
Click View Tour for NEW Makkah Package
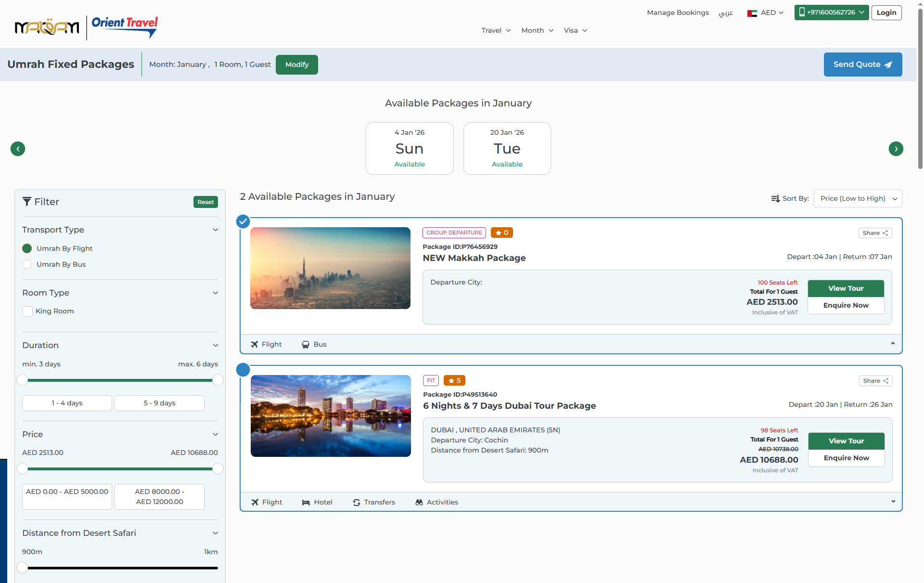846,288
